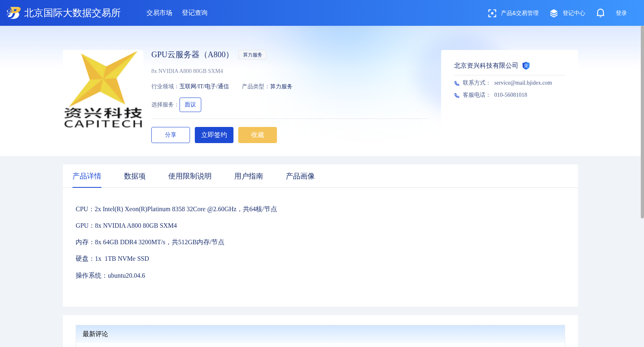Click product title GPU云服务器（A800）
The width and height of the screenshot is (644, 347).
(192, 55)
